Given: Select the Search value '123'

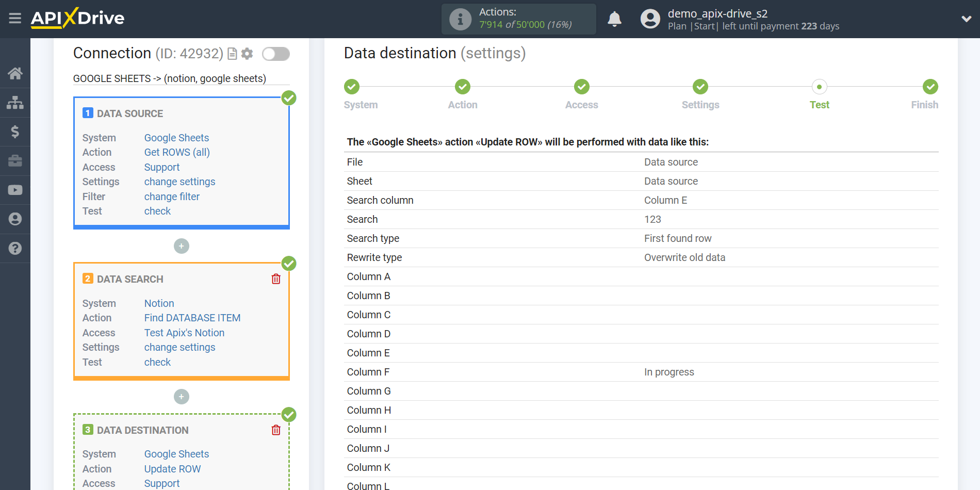Looking at the screenshot, I should [652, 219].
